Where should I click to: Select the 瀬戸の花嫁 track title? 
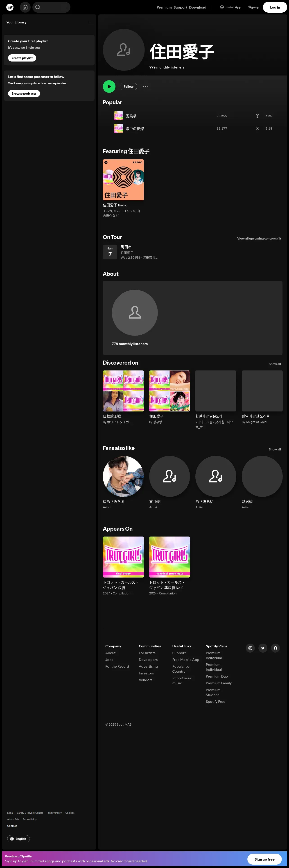(135, 128)
